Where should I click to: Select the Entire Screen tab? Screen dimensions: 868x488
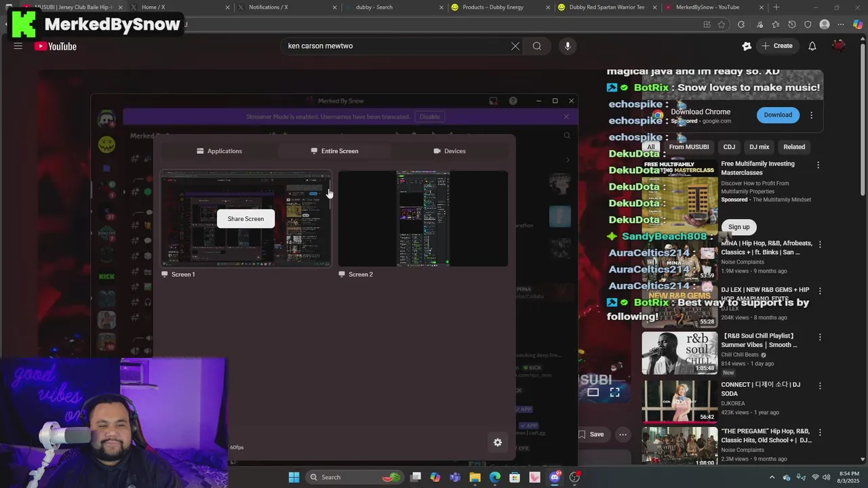point(334,151)
